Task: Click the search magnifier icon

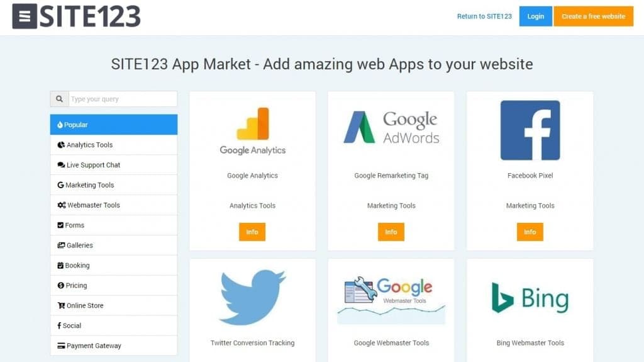Action: pos(59,99)
